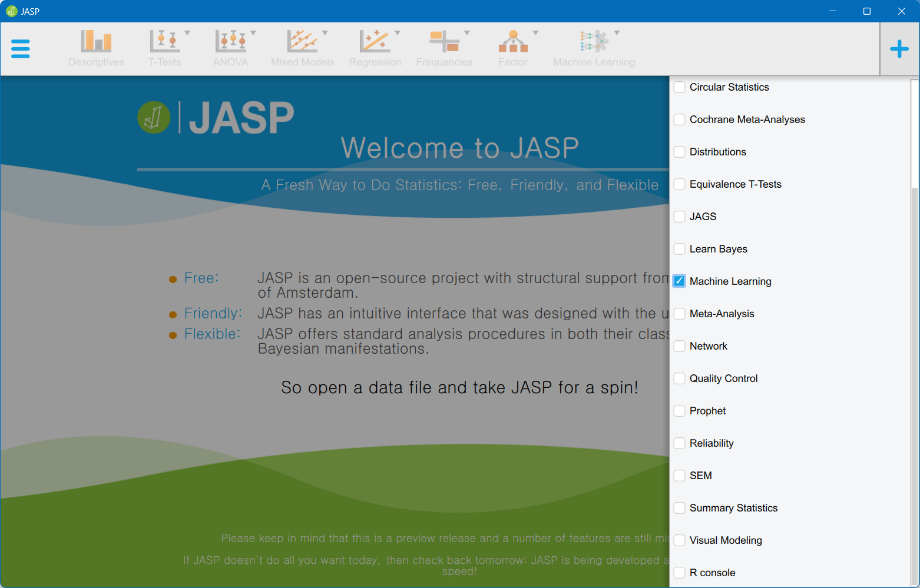Open the Factor module icon

513,41
